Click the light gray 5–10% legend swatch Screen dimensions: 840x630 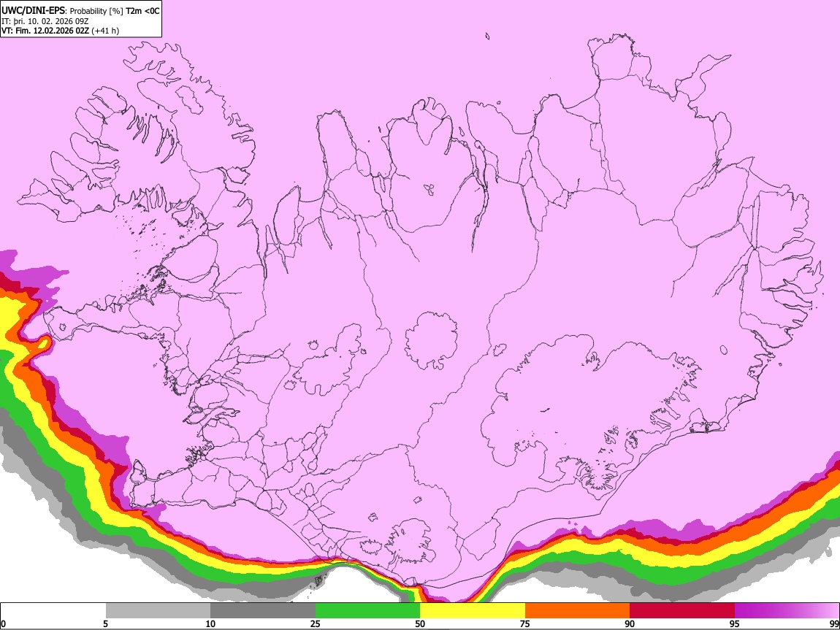point(158,611)
